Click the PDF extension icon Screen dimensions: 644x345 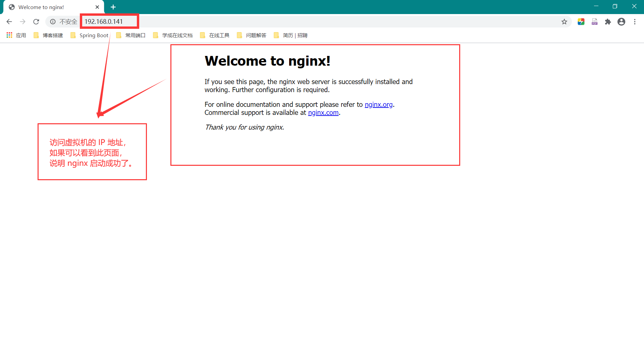point(594,22)
